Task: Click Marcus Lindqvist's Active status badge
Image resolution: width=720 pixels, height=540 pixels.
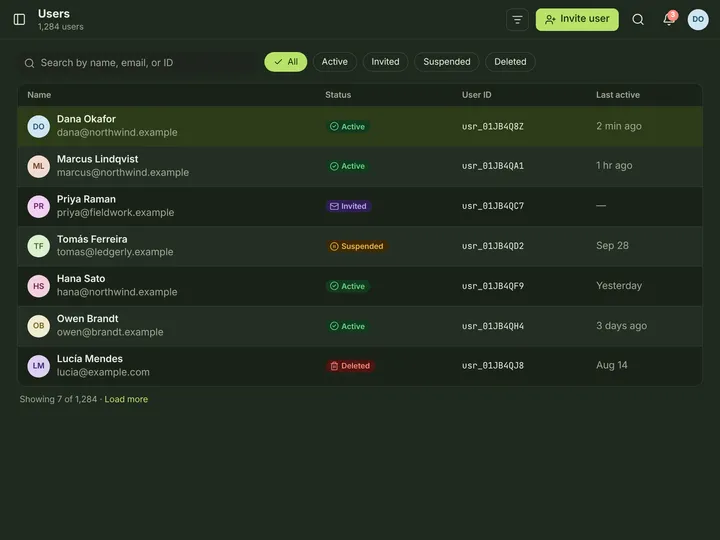Action: pos(348,166)
